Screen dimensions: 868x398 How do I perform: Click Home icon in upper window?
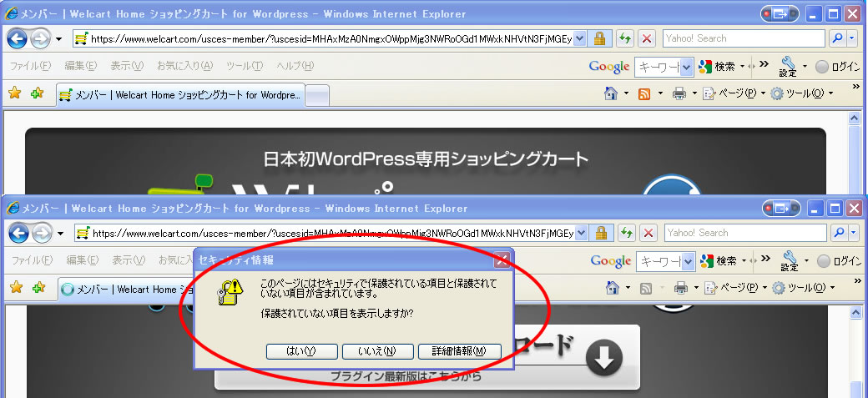[611, 93]
